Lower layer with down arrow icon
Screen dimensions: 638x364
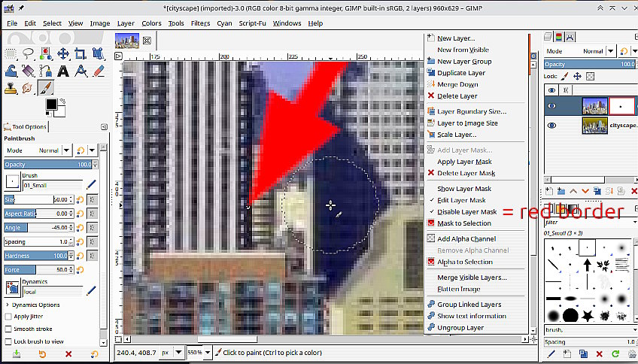585,190
